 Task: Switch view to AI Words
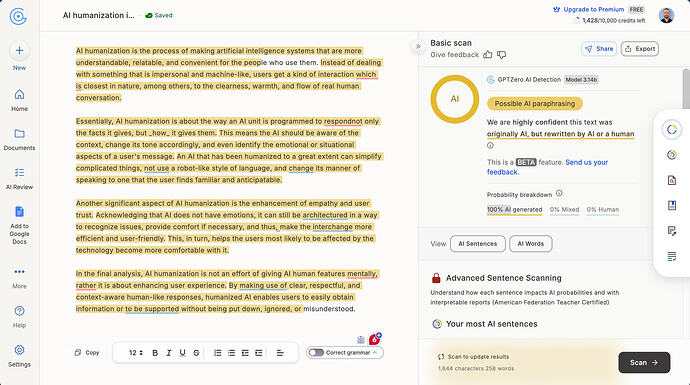coord(531,244)
